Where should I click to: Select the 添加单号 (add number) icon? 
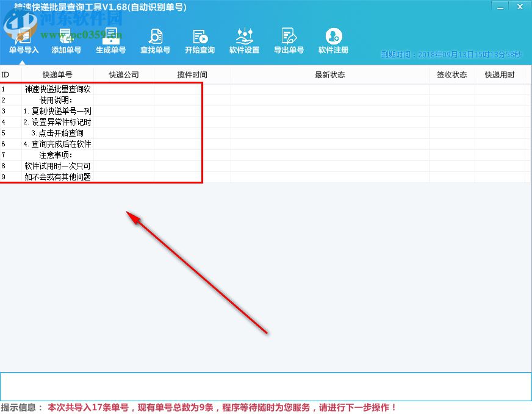coord(66,40)
